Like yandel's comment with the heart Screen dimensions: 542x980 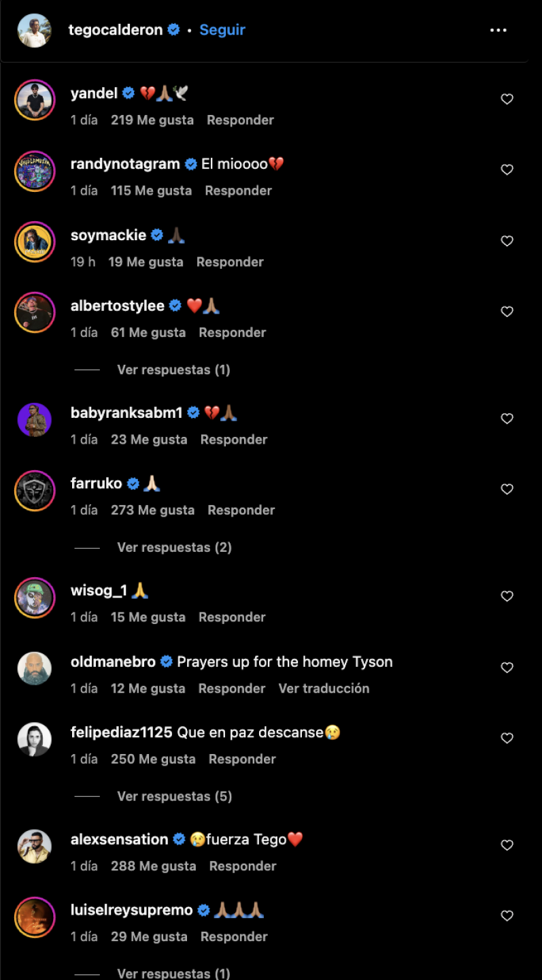(x=507, y=99)
